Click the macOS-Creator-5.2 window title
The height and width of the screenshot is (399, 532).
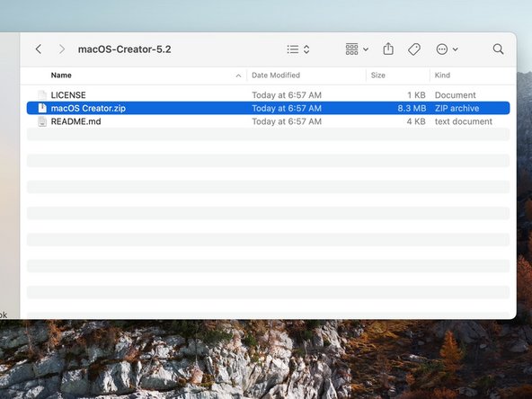pos(125,49)
